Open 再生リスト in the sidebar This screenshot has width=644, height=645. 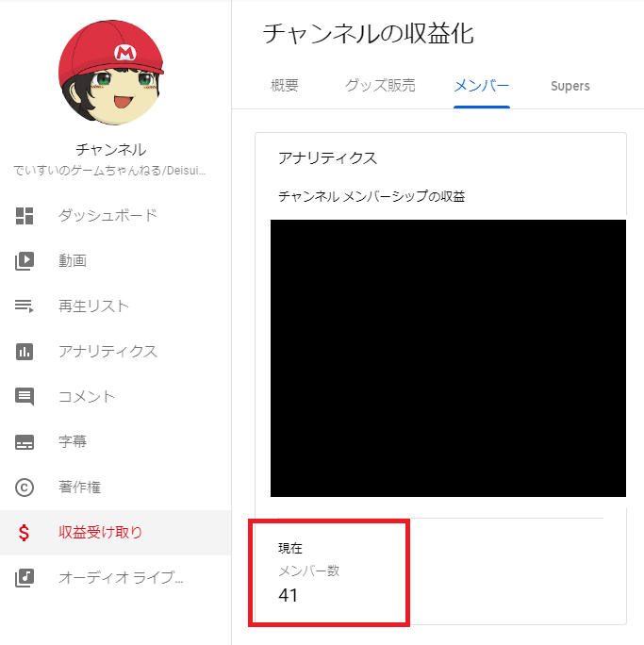[x=115, y=306]
